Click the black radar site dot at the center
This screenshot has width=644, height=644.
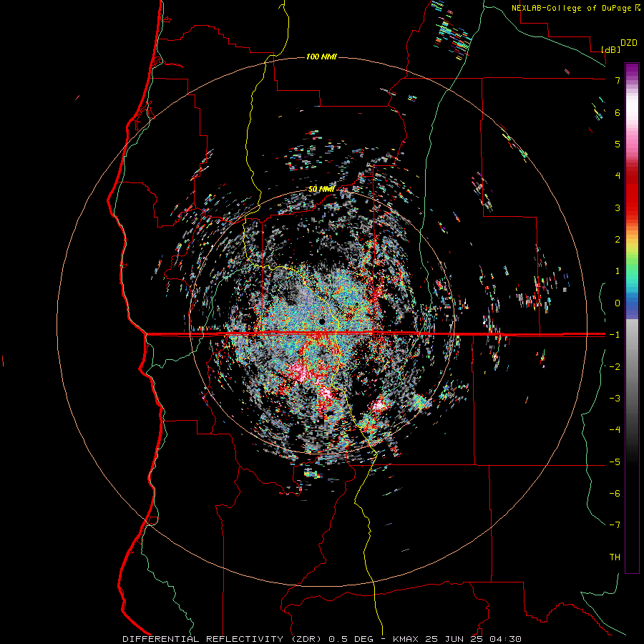coord(322,321)
